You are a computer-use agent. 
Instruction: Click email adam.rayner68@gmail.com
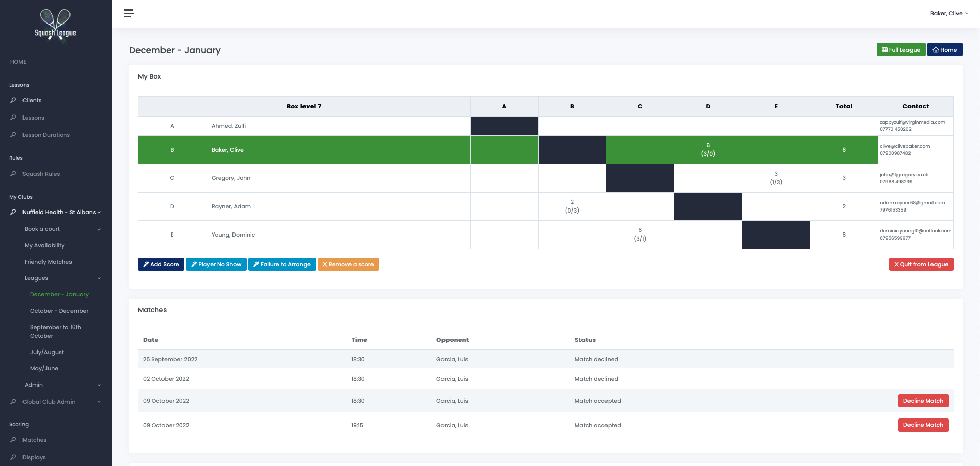coord(912,203)
